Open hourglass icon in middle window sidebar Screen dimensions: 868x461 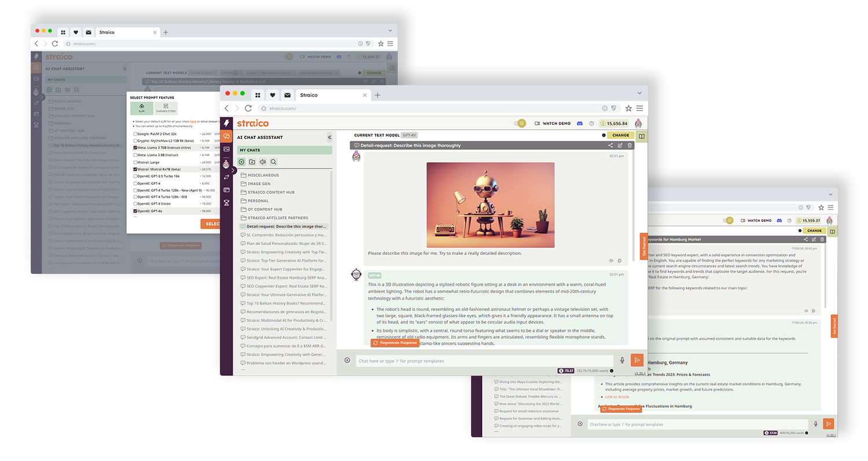[x=226, y=203]
